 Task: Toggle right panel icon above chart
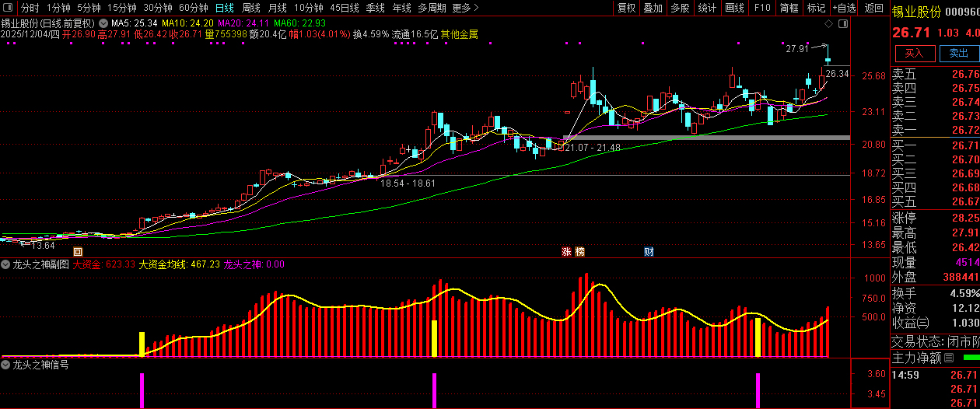click(842, 23)
